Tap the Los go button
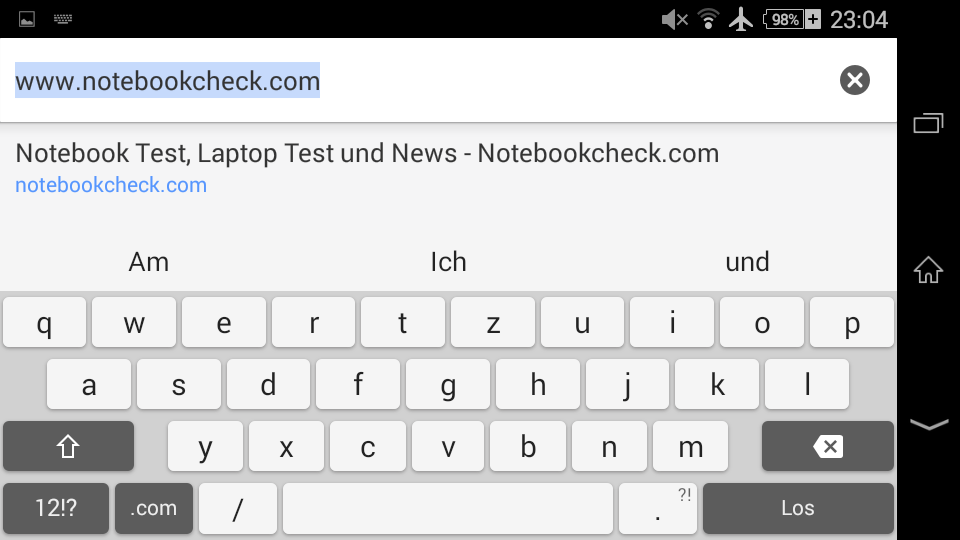This screenshot has height=540, width=960. [x=798, y=508]
